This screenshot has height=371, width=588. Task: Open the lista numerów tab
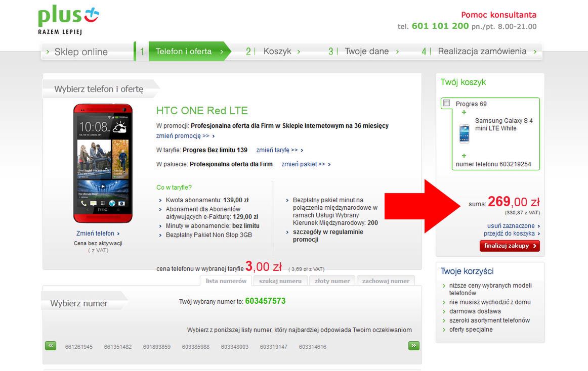(x=226, y=281)
